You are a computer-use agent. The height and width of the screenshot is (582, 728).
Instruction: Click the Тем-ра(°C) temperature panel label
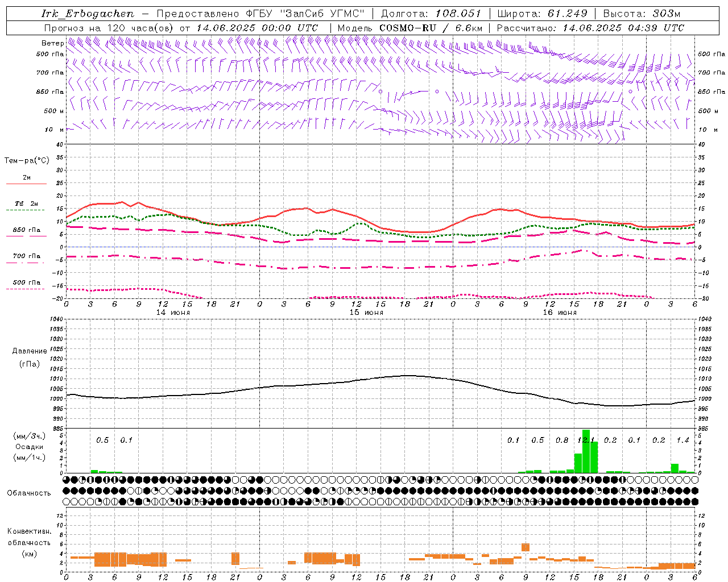27,161
